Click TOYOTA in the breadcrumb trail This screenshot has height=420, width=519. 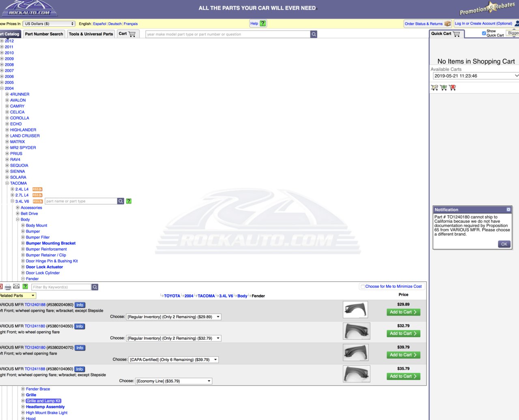click(x=172, y=296)
